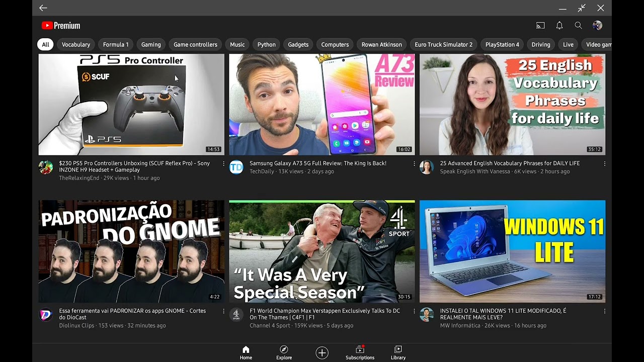Viewport: 644px width, 362px height.
Task: Open options menu for Windows 11 Lite video
Action: coord(604,311)
